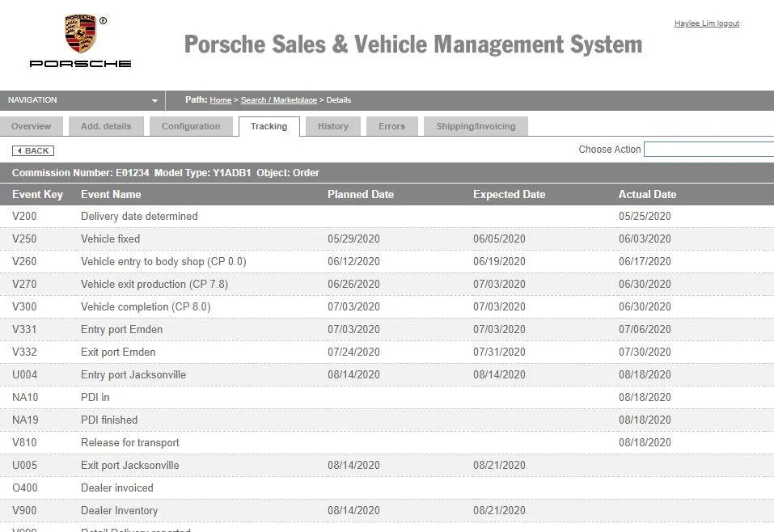Select 'Delivery date determined' event name
This screenshot has height=532, width=774.
click(139, 216)
